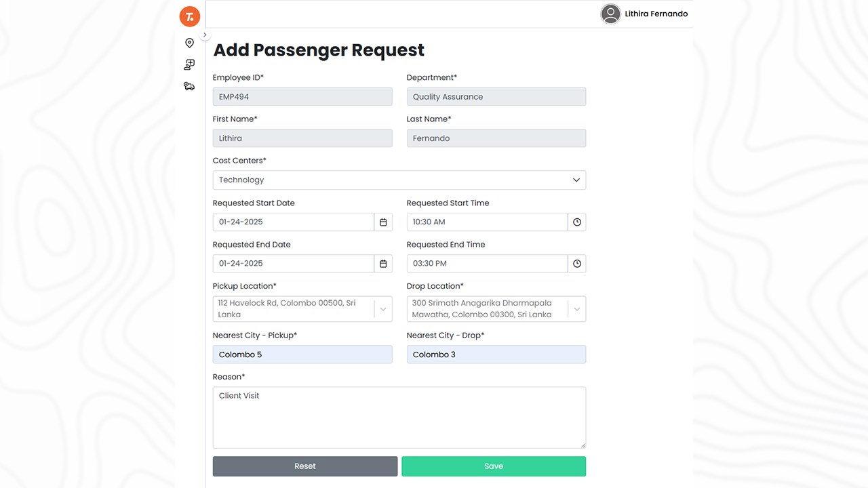
Task: Open the add passenger request sidebar icon
Action: [x=189, y=64]
